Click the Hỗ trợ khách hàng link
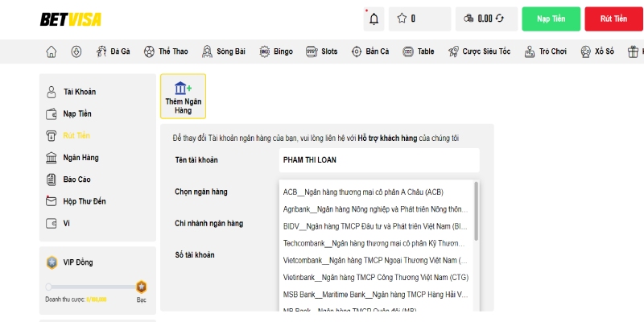Image resolution: width=644 pixels, height=322 pixels. point(387,138)
